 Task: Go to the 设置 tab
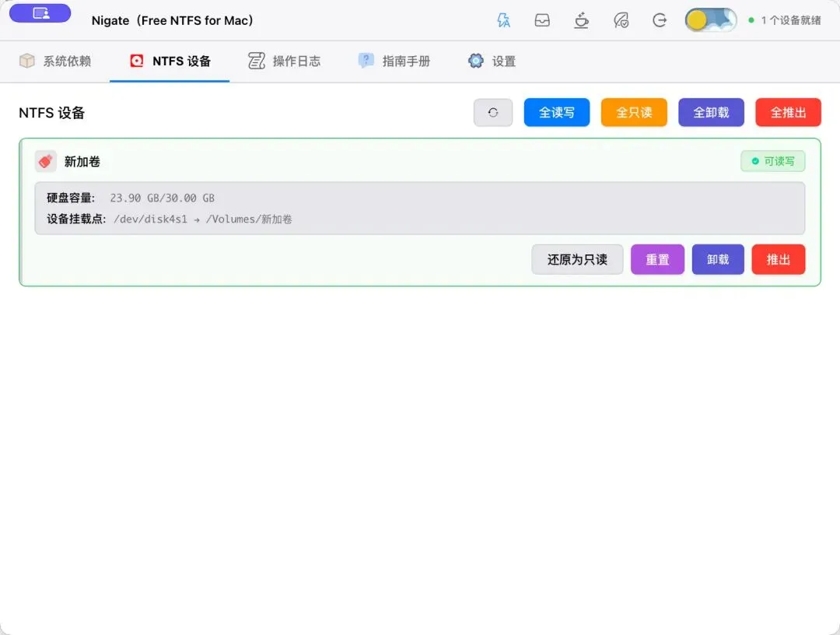492,61
